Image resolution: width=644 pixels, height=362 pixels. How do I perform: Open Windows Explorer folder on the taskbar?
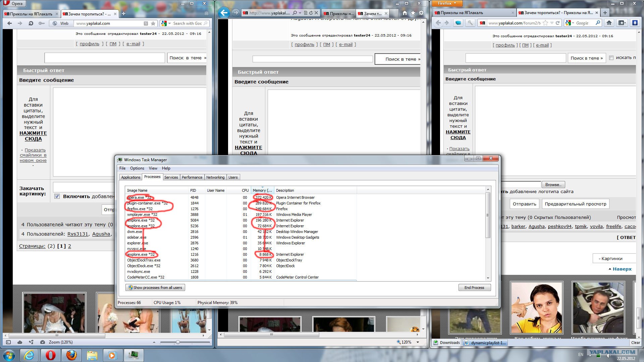click(92, 355)
